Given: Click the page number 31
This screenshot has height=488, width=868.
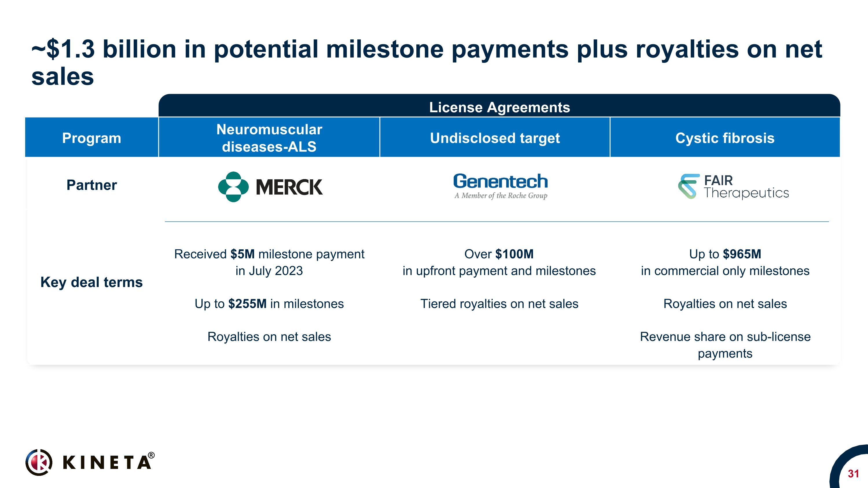Looking at the screenshot, I should click(853, 474).
